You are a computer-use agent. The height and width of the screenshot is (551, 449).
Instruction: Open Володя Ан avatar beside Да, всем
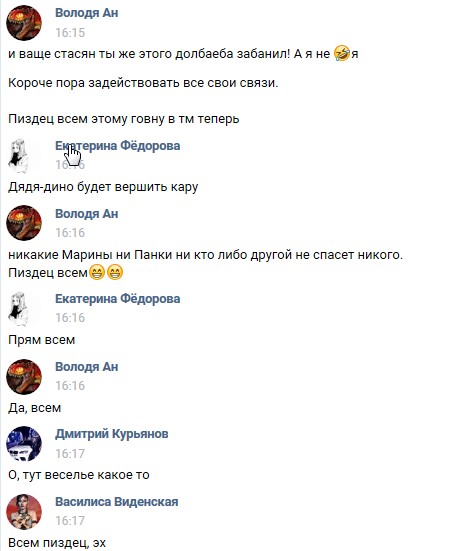click(24, 377)
